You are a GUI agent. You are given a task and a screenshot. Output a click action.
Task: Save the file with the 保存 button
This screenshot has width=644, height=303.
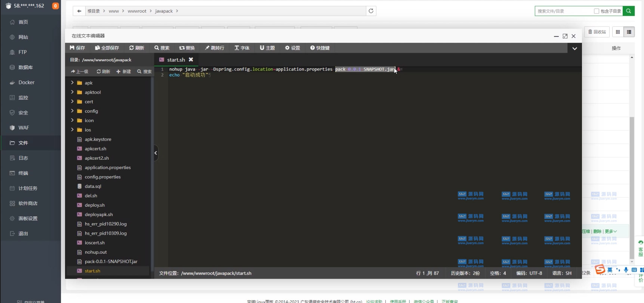click(x=77, y=48)
